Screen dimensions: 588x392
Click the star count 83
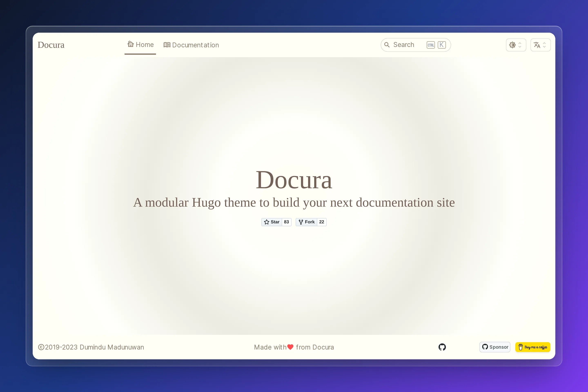(x=286, y=222)
